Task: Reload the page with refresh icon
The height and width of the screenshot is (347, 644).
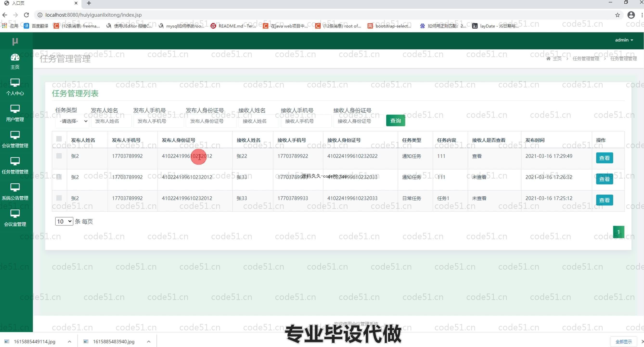Action: click(26, 15)
